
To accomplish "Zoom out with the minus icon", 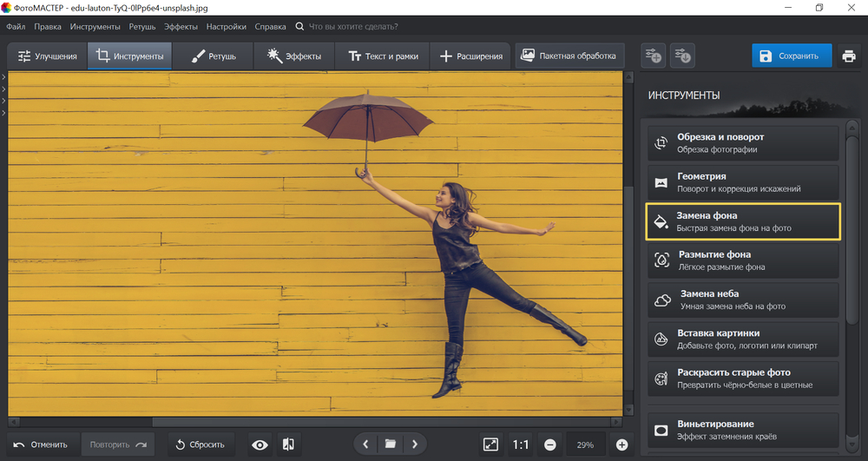I will click(x=550, y=445).
